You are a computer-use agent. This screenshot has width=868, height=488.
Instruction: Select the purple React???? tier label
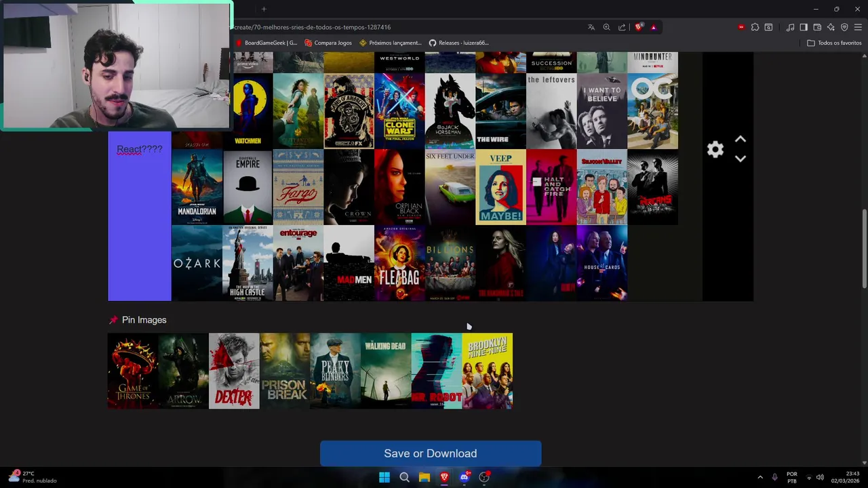click(140, 216)
